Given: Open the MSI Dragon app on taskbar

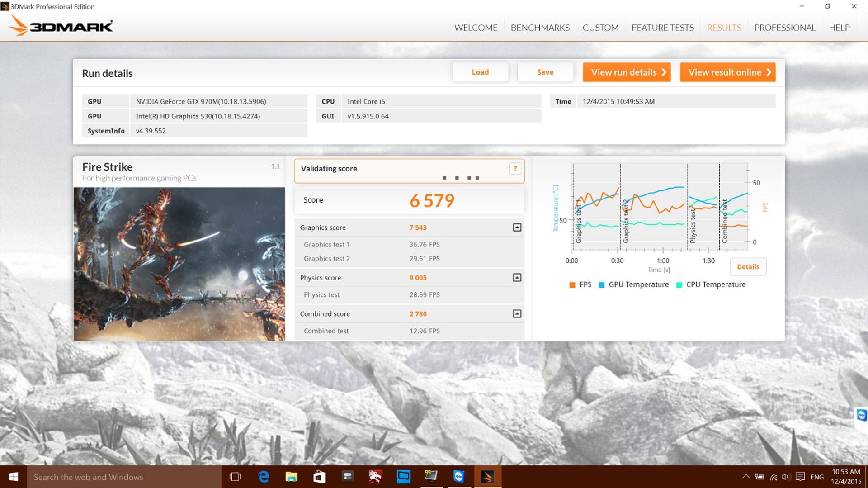Looking at the screenshot, I should click(x=375, y=477).
